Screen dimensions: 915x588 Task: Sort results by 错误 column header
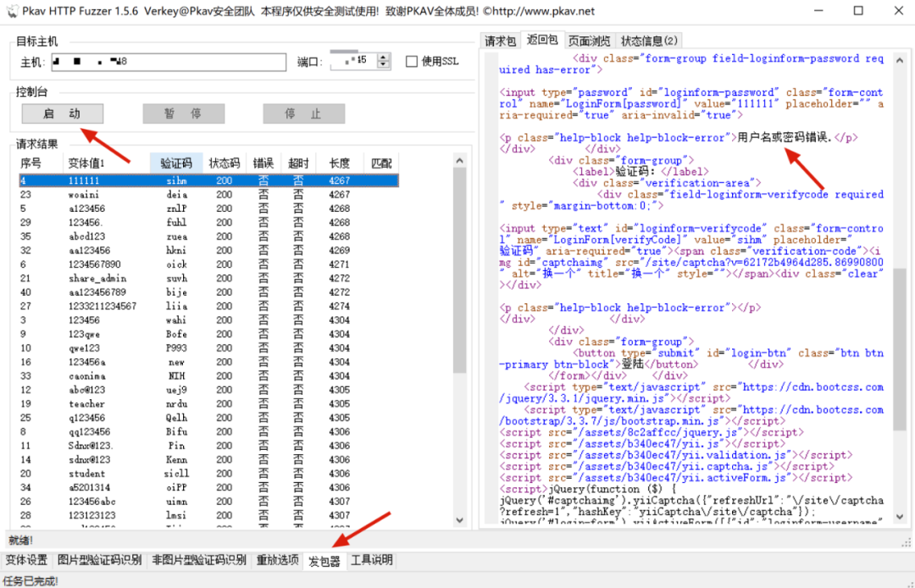click(x=263, y=164)
